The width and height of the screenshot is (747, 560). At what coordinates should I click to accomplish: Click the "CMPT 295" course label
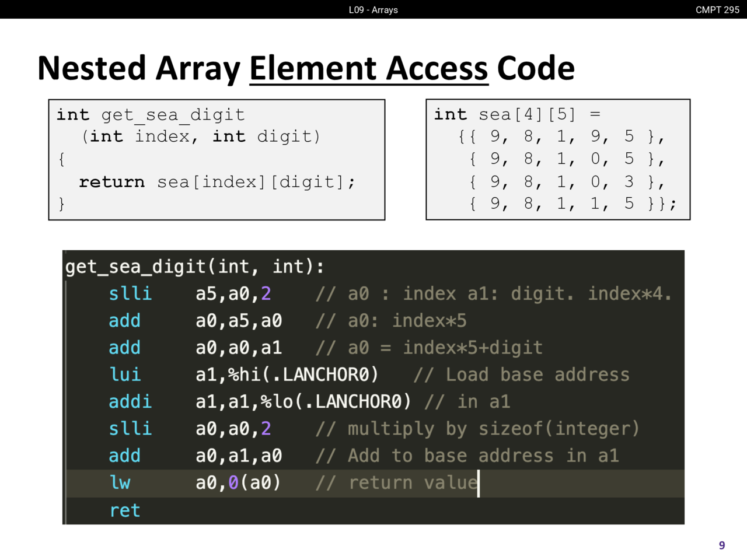(x=717, y=10)
